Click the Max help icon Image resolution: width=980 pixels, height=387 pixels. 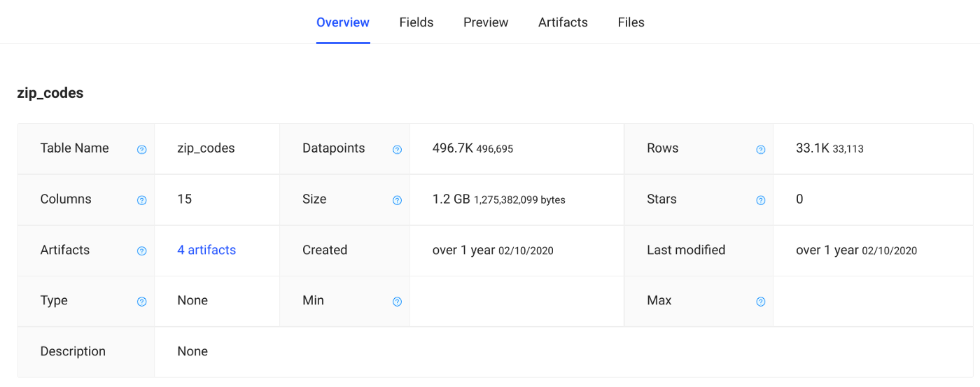click(x=761, y=302)
